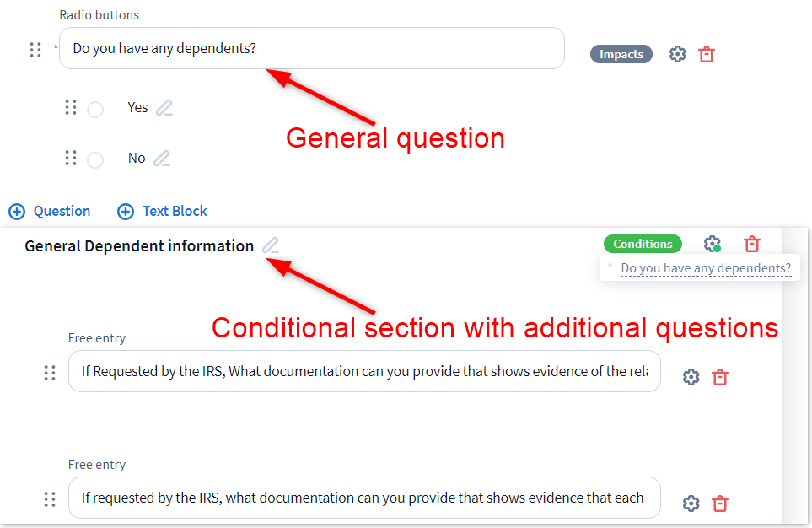812x528 pixels.
Task: Grab drag handle beside the 'Yes' option
Action: click(71, 107)
